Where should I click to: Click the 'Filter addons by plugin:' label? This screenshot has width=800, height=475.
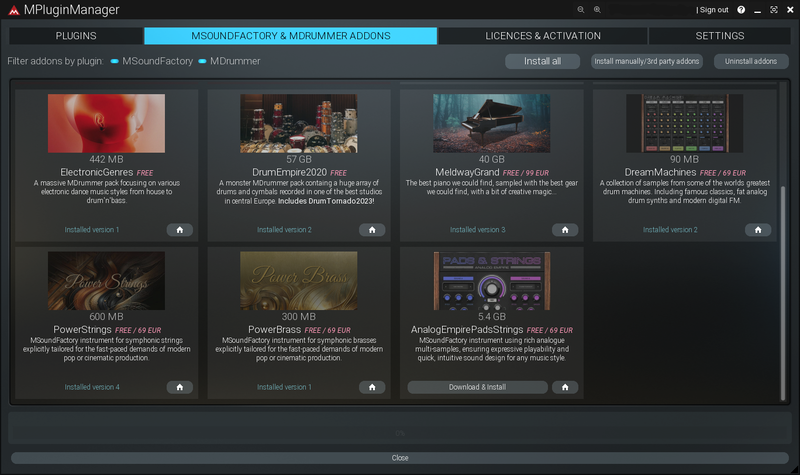pos(55,61)
